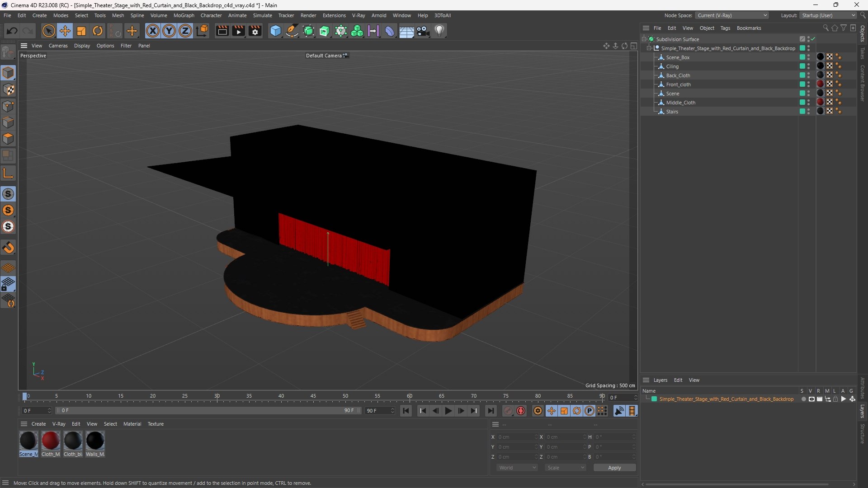Toggle Subdivision Surface enable checkmark
Screen dimensions: 868x488
[x=813, y=39]
